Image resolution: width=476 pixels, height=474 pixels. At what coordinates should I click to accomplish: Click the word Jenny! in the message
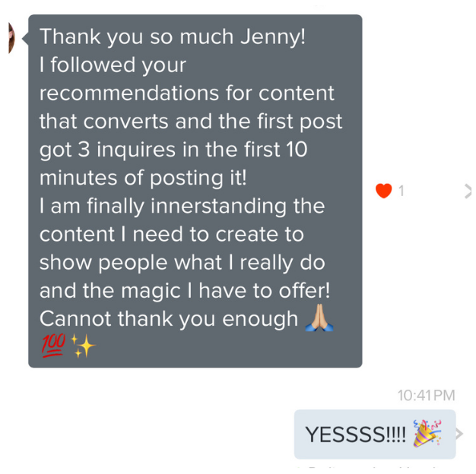[x=273, y=37]
